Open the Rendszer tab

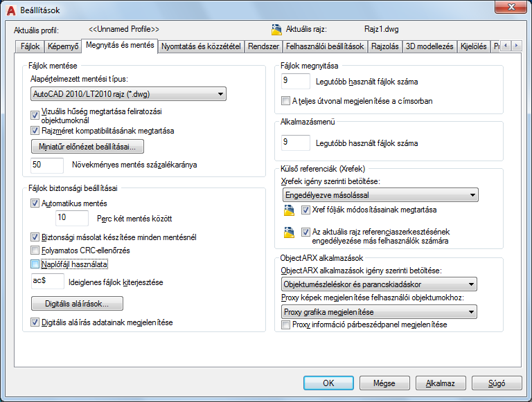click(x=263, y=46)
